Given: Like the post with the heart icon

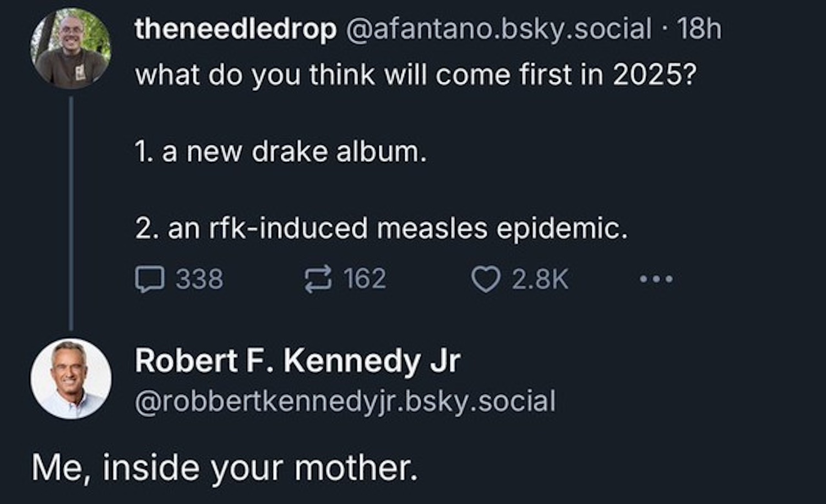Looking at the screenshot, I should (485, 279).
